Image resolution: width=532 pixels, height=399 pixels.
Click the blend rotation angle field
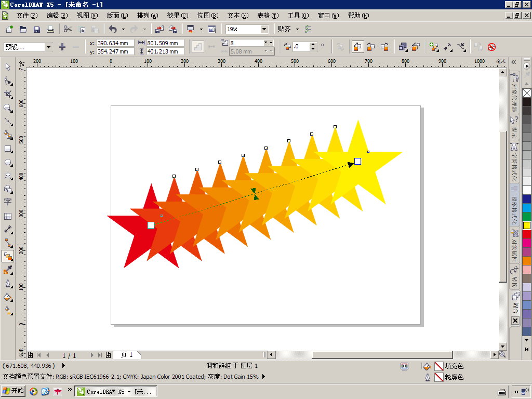pyautogui.click(x=301, y=47)
